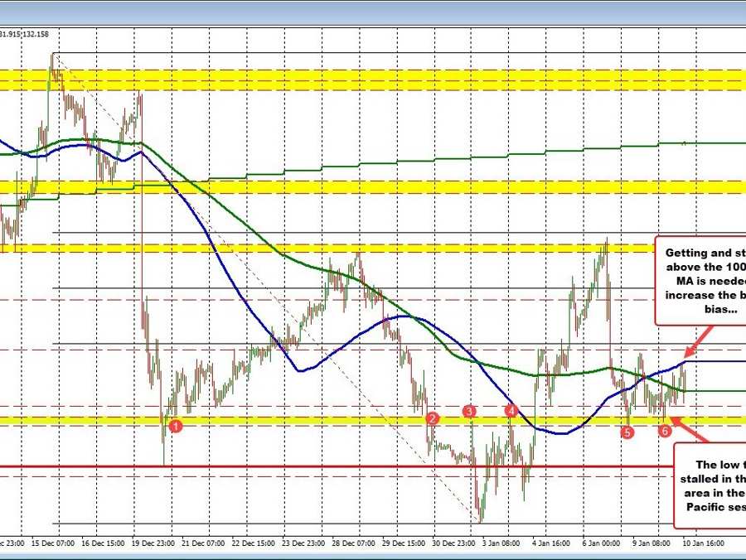Screen dimensions: 746x560
Task: Select the numbered marker 6 on the chart
Action: 663,431
